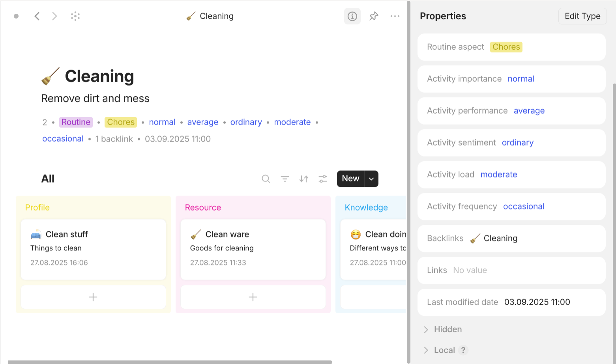Open the dropdown arrow beside New
Image resolution: width=616 pixels, height=364 pixels.
(371, 179)
